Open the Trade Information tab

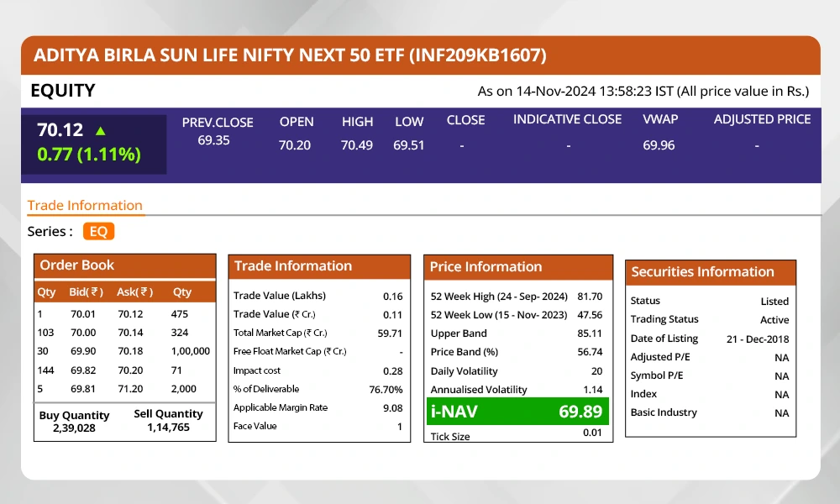(85, 206)
